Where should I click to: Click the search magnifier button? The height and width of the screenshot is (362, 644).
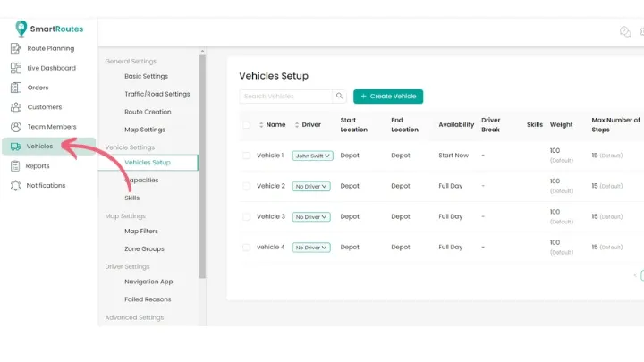340,97
